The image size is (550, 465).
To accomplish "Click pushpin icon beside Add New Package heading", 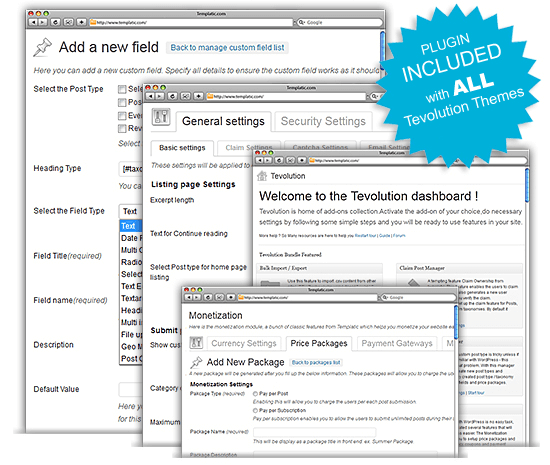I will point(196,362).
